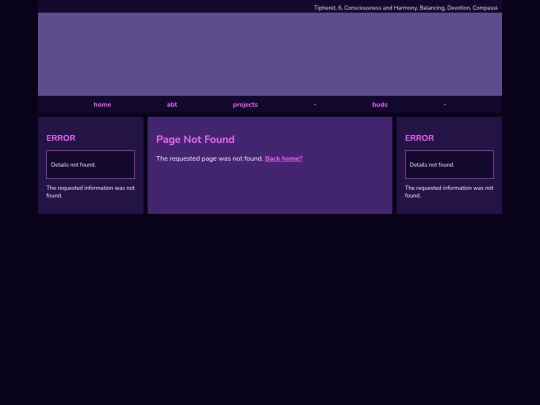The height and width of the screenshot is (405, 540).
Task: Open the projects nav item
Action: 245,105
